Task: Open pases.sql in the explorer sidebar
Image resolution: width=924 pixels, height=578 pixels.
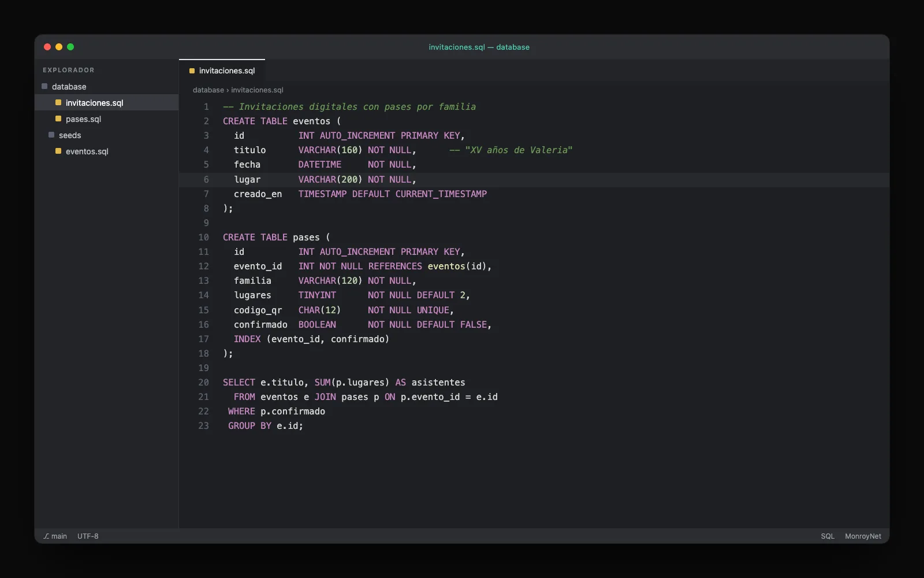Action: pos(107,119)
